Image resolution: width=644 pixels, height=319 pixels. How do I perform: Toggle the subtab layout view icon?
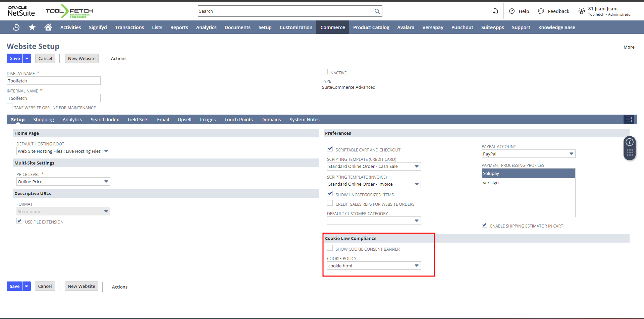[629, 119]
